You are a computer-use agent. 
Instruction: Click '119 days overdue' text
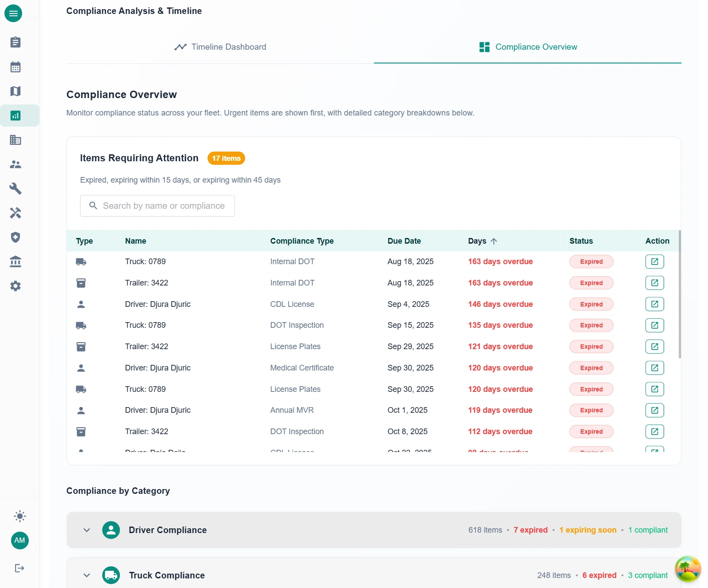coord(500,410)
